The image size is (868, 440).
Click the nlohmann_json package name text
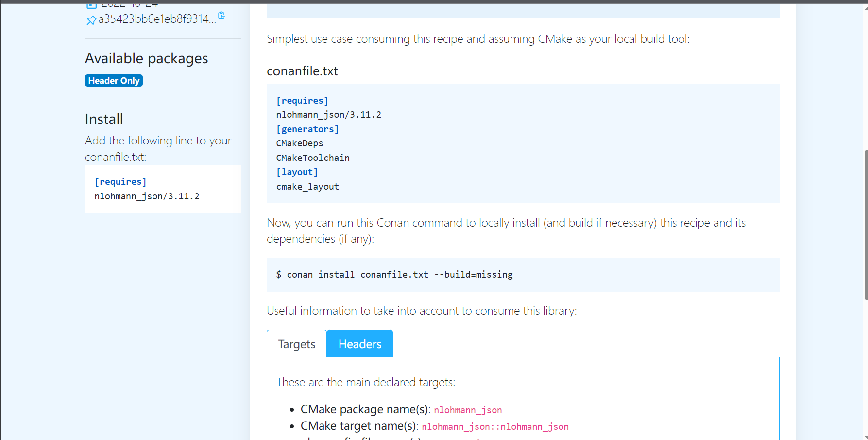coord(467,410)
